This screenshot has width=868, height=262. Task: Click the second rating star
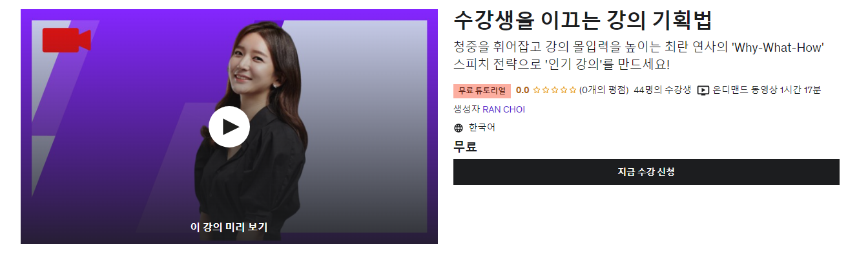(x=546, y=90)
